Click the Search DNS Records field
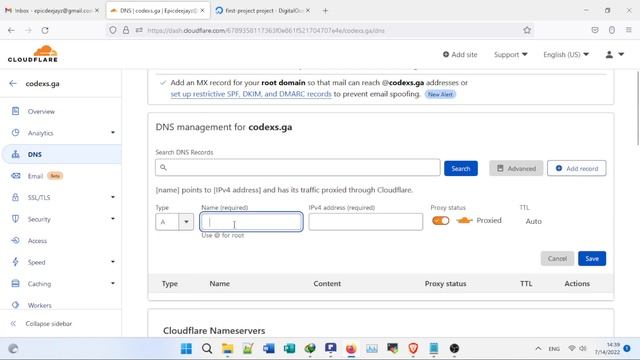The width and height of the screenshot is (640, 360). (x=298, y=168)
